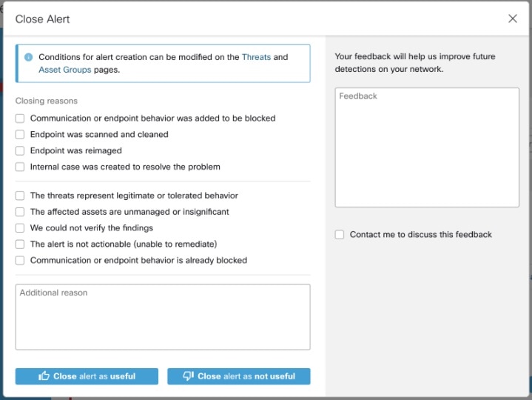Check The threats represent legitimate or tolerated behavior
This screenshot has height=400, width=532.
(x=20, y=196)
